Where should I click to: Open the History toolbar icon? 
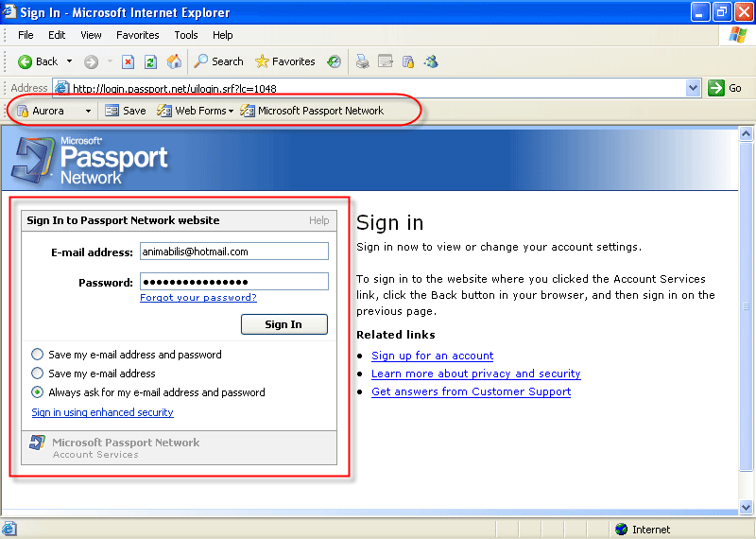pos(334,61)
